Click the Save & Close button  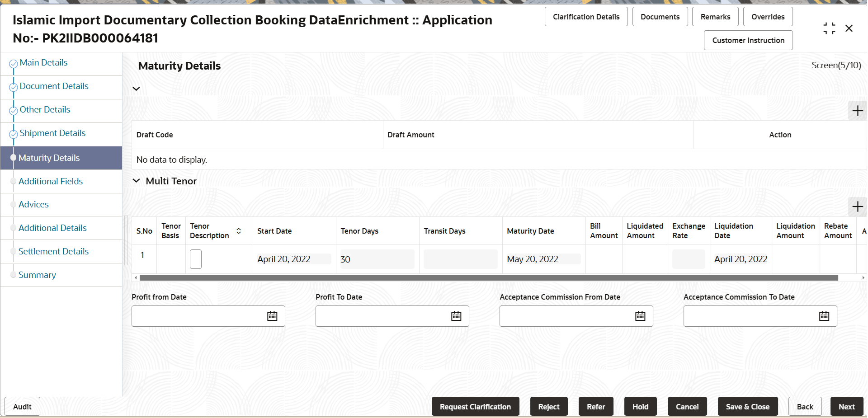pos(748,406)
